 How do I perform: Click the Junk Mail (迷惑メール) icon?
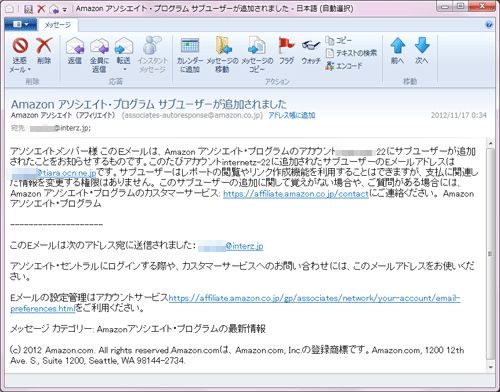click(20, 45)
